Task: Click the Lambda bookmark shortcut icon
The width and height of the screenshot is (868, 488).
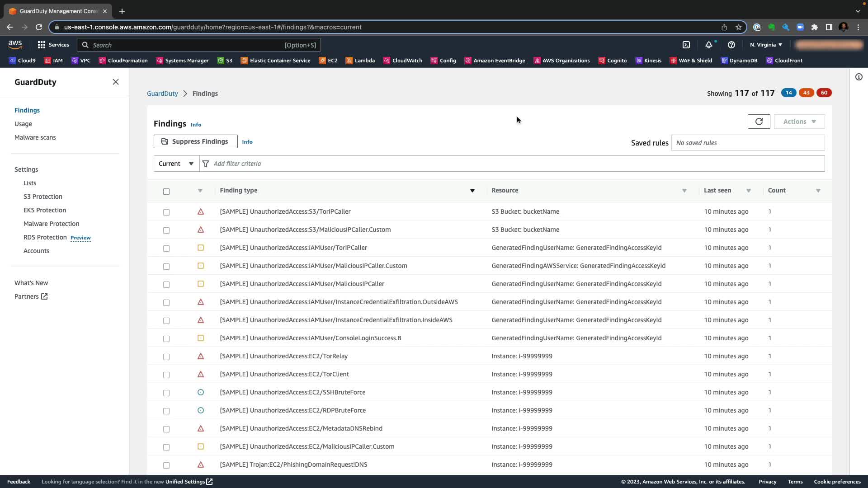Action: point(349,61)
